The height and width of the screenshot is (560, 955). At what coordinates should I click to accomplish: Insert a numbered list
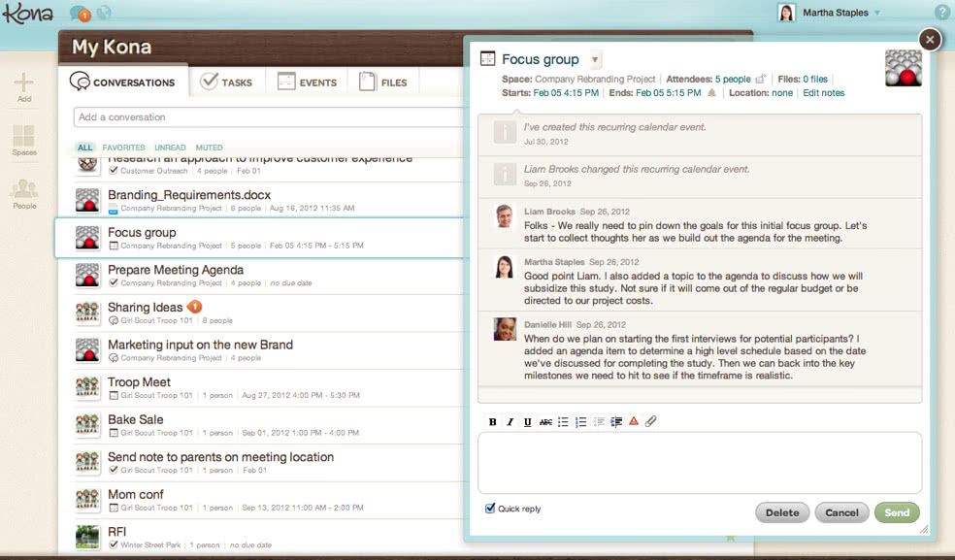coord(580,421)
